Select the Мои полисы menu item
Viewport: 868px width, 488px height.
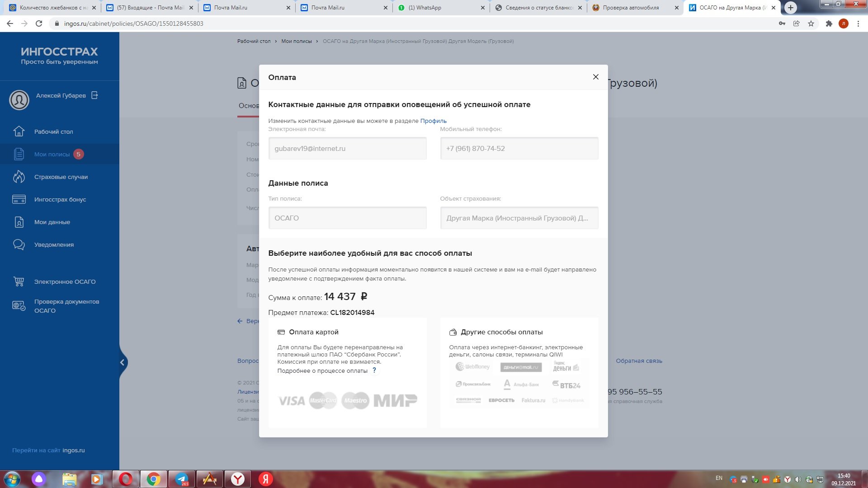[52, 154]
